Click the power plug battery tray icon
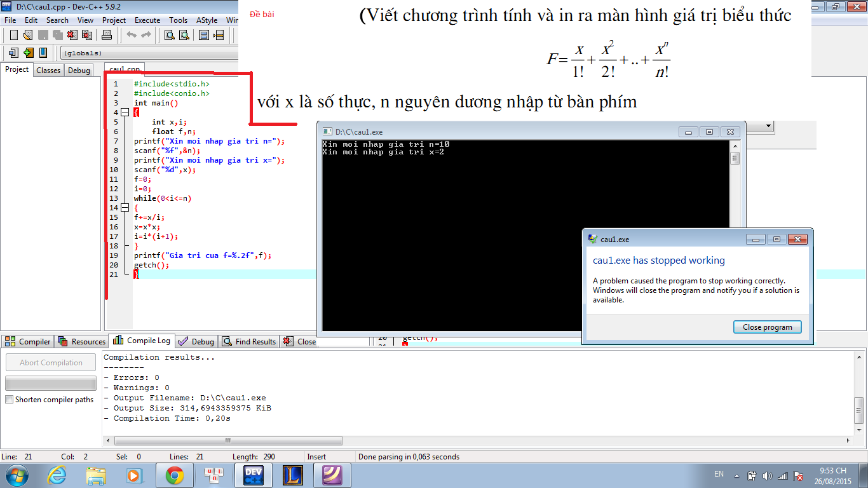868x488 pixels. pyautogui.click(x=752, y=475)
